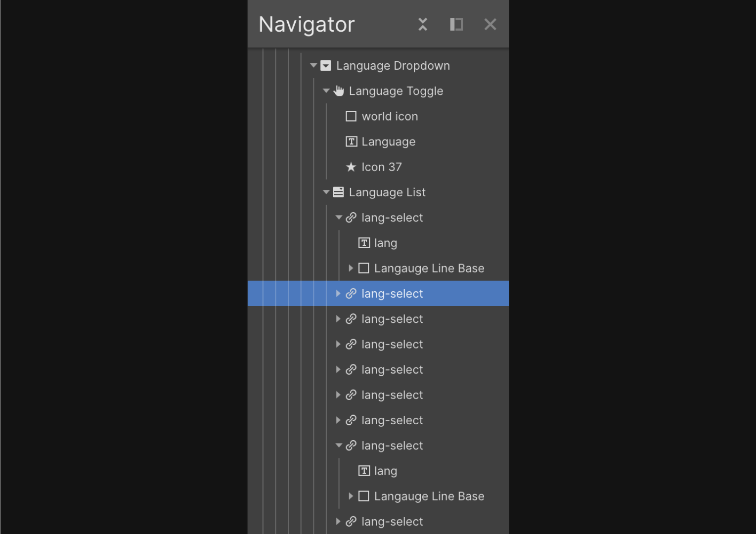Click the text icon beside Language label
Screen dimensions: 756x534
pos(351,141)
